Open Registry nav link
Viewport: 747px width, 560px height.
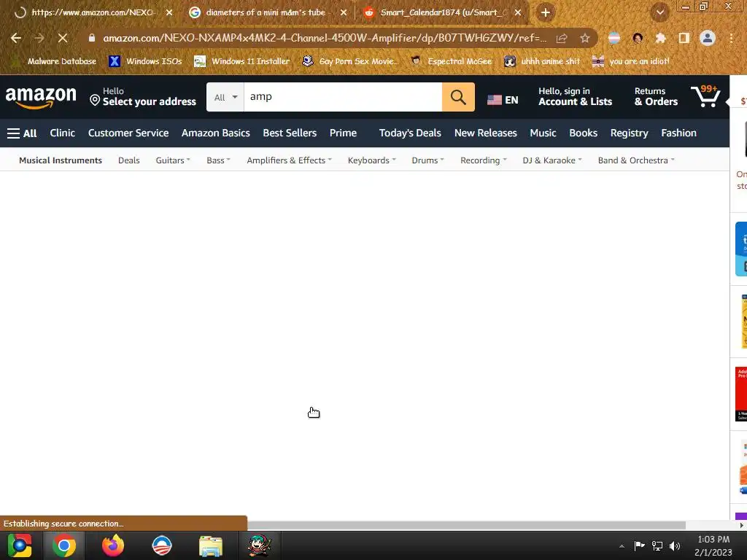(x=630, y=133)
